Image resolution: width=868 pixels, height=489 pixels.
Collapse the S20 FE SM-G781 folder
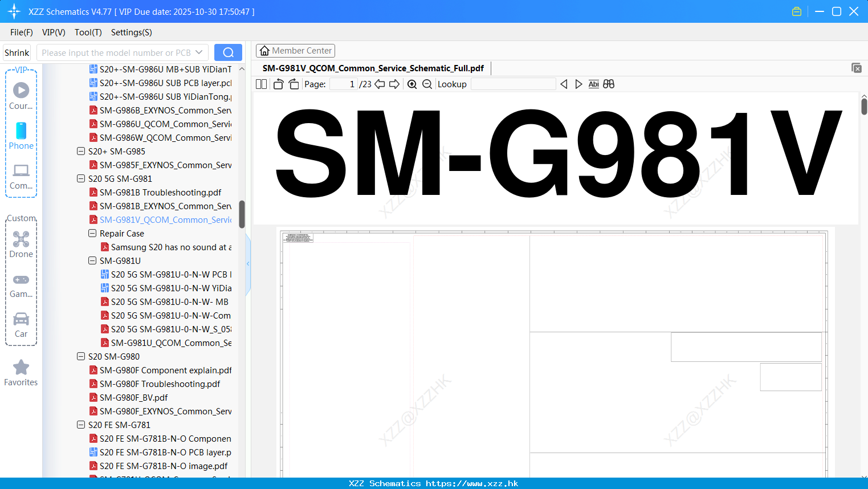(80, 425)
